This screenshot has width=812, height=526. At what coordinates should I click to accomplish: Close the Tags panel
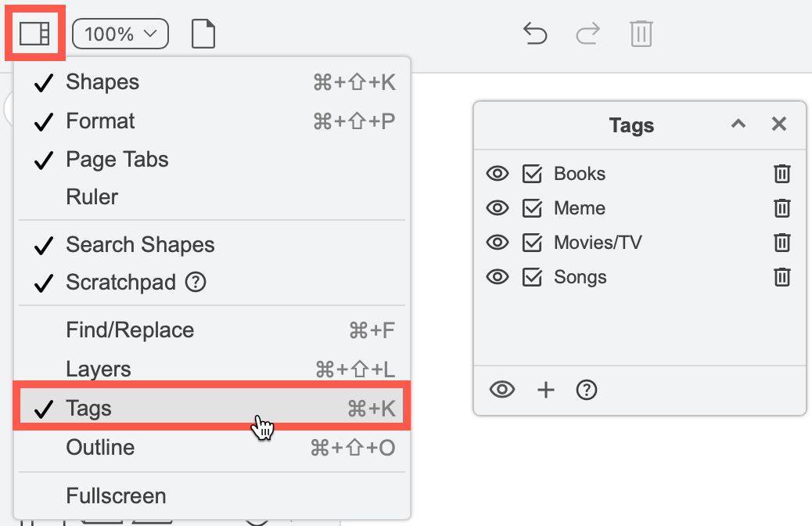pyautogui.click(x=778, y=124)
